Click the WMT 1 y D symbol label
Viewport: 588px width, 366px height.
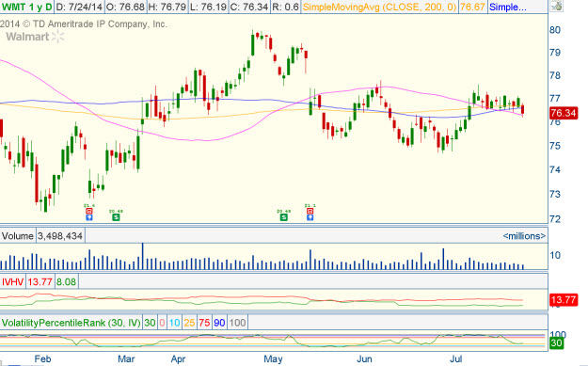tap(26, 7)
